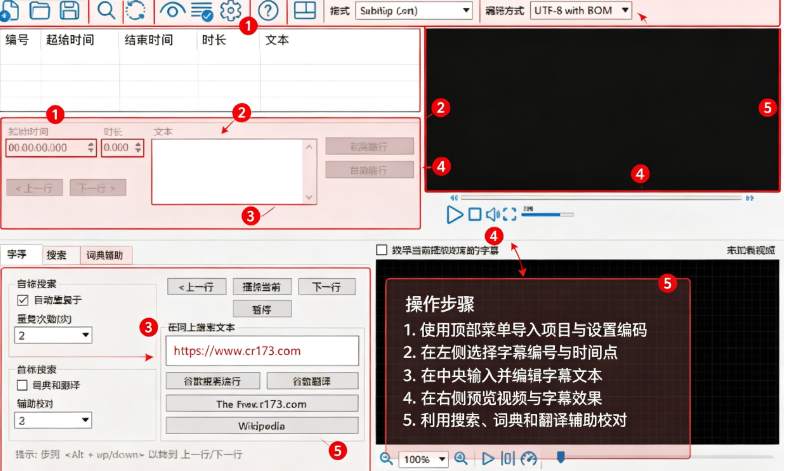Mute the video with the speaker icon
The image size is (789, 471).
(x=493, y=214)
